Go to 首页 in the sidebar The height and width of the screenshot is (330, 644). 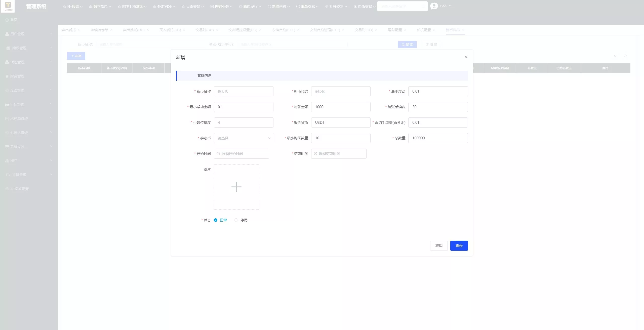click(29, 20)
